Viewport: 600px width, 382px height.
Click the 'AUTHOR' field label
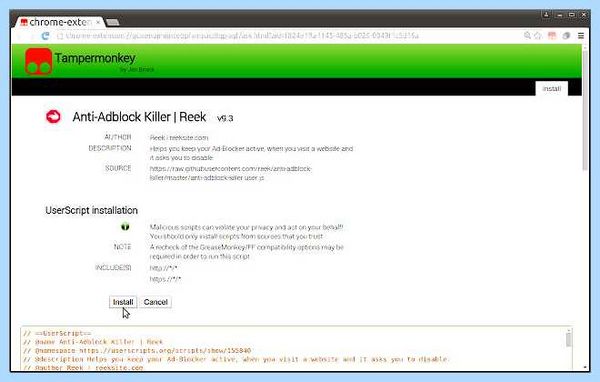coord(118,137)
